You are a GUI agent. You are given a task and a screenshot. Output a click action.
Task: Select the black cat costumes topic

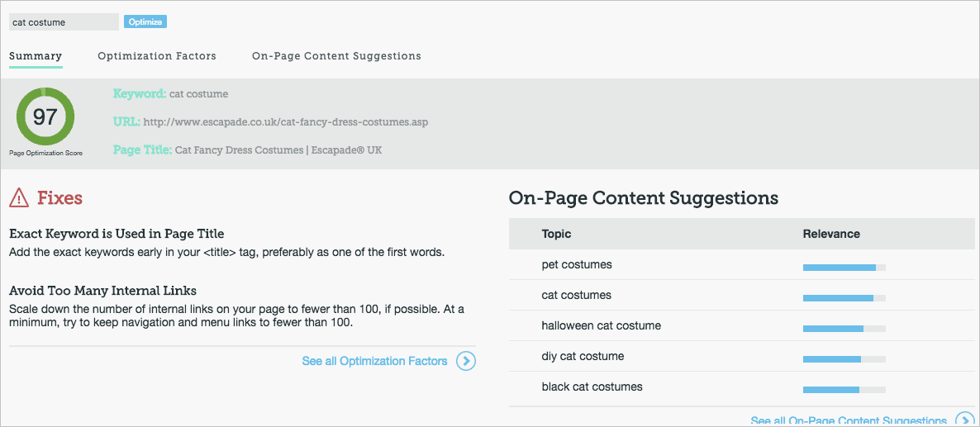pos(592,387)
